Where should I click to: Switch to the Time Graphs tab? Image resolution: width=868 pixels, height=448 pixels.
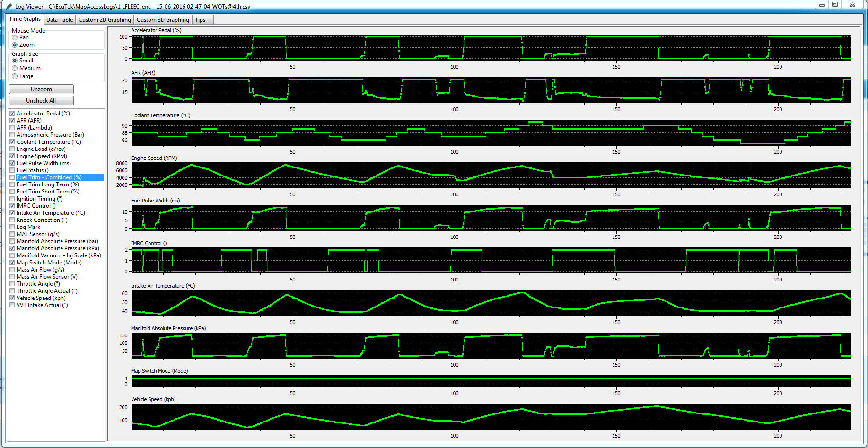pos(25,19)
